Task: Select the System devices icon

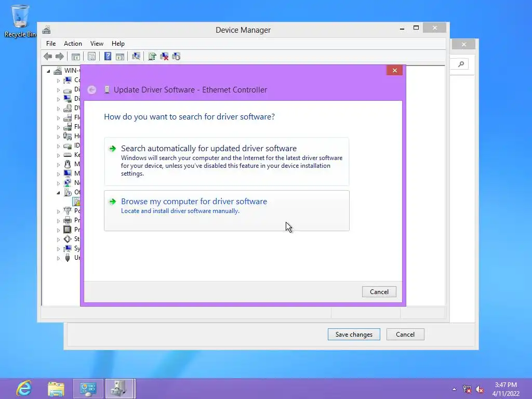Action: pyautogui.click(x=68, y=248)
